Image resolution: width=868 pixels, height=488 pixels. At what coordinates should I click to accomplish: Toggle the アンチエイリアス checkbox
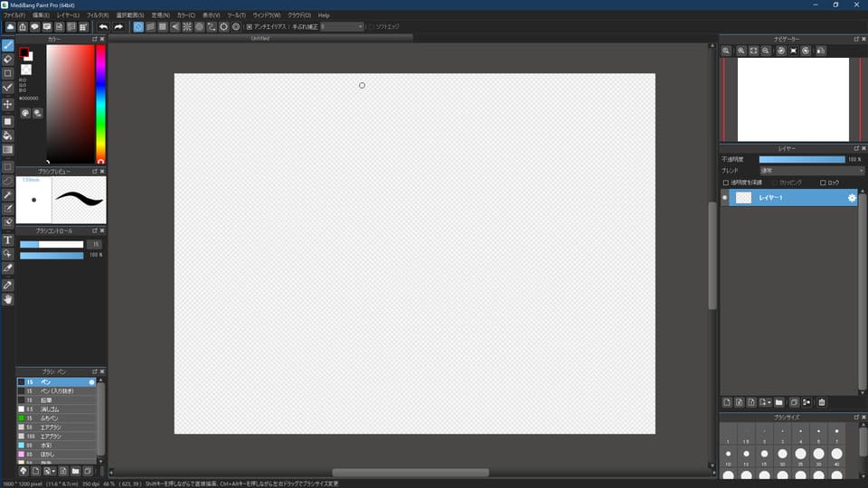pyautogui.click(x=250, y=26)
